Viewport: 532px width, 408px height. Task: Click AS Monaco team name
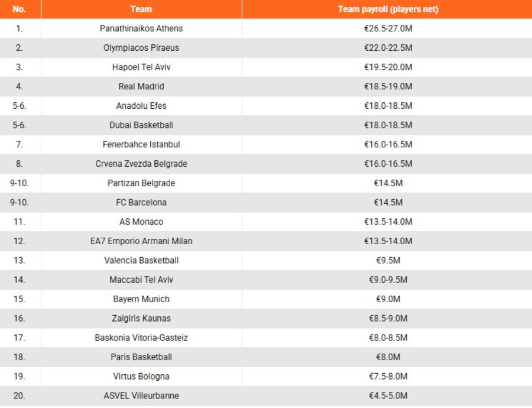click(141, 222)
